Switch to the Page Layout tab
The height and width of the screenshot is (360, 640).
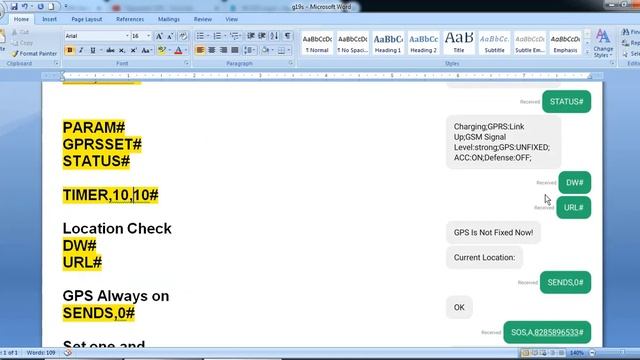click(x=87, y=19)
